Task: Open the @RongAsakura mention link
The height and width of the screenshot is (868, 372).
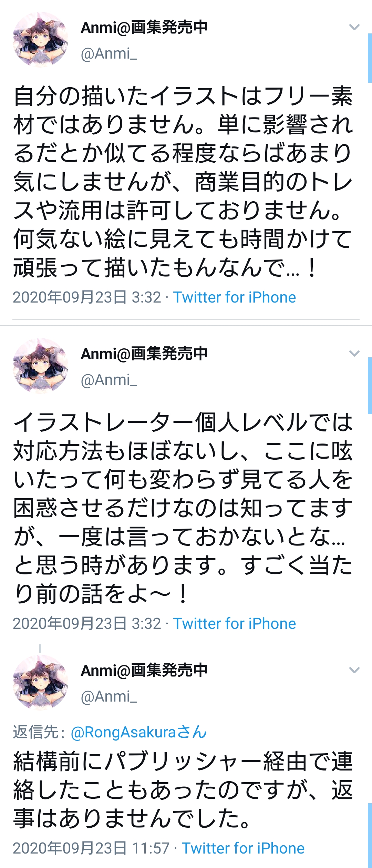Action: pos(138,733)
